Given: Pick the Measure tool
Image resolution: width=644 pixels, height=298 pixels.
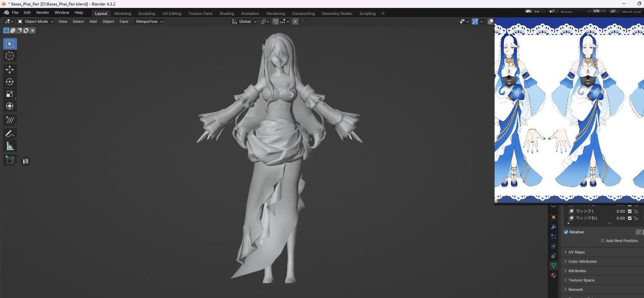Looking at the screenshot, I should pyautogui.click(x=10, y=146).
